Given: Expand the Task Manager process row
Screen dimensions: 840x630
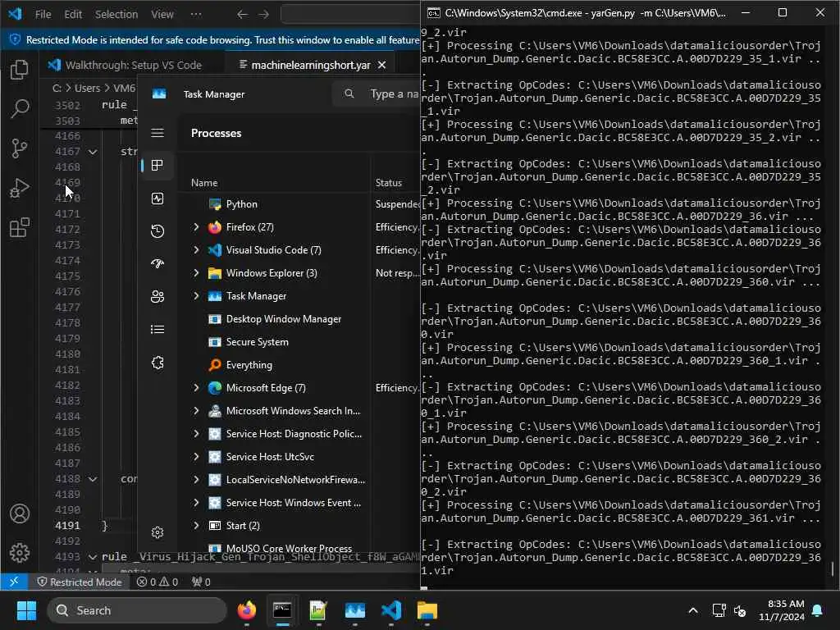Looking at the screenshot, I should (x=196, y=296).
